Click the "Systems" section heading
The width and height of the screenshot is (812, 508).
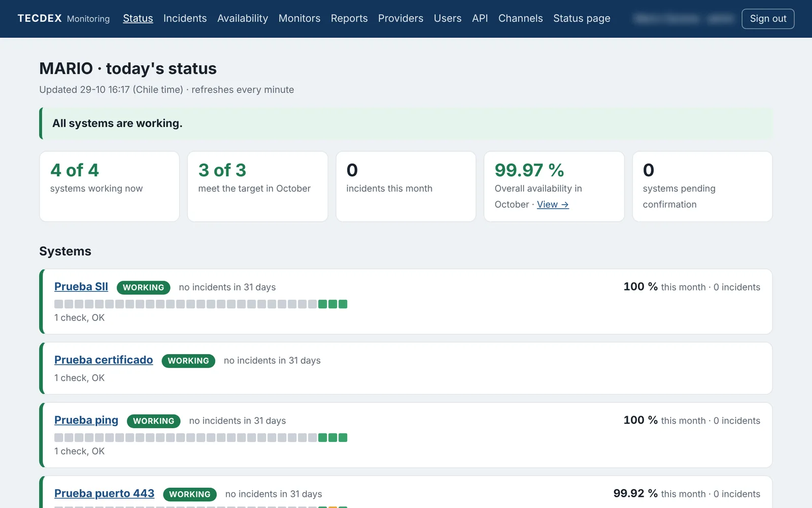coord(65,251)
